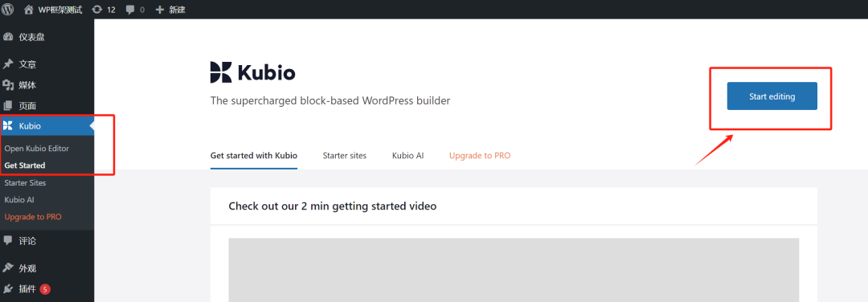Click the plus icon for 新建
868x302 pixels.
(x=160, y=10)
